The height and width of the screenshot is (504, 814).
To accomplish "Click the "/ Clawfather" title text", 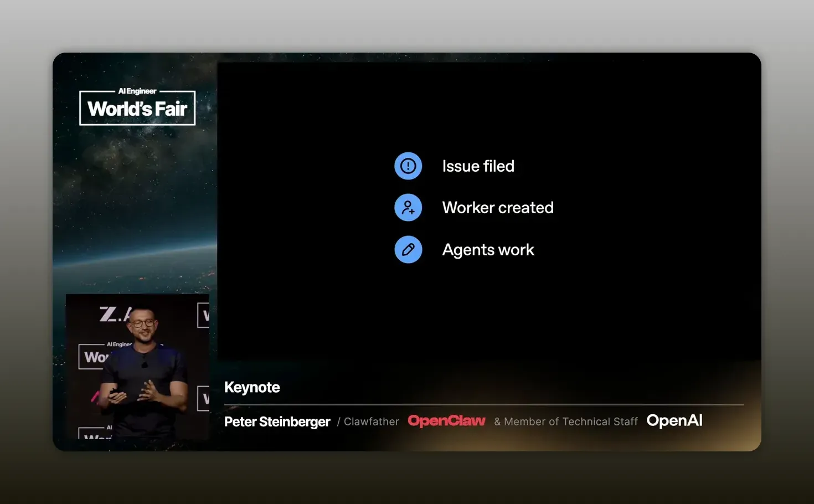I will click(x=368, y=421).
